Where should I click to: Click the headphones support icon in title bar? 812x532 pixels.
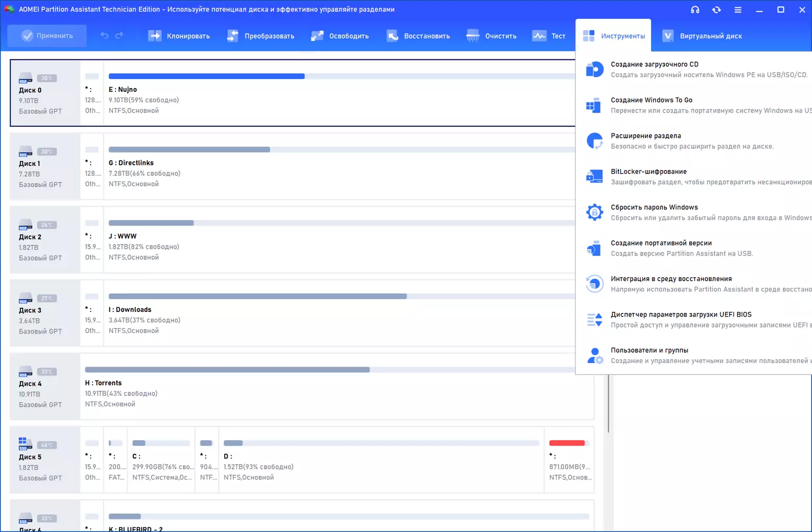coord(695,9)
